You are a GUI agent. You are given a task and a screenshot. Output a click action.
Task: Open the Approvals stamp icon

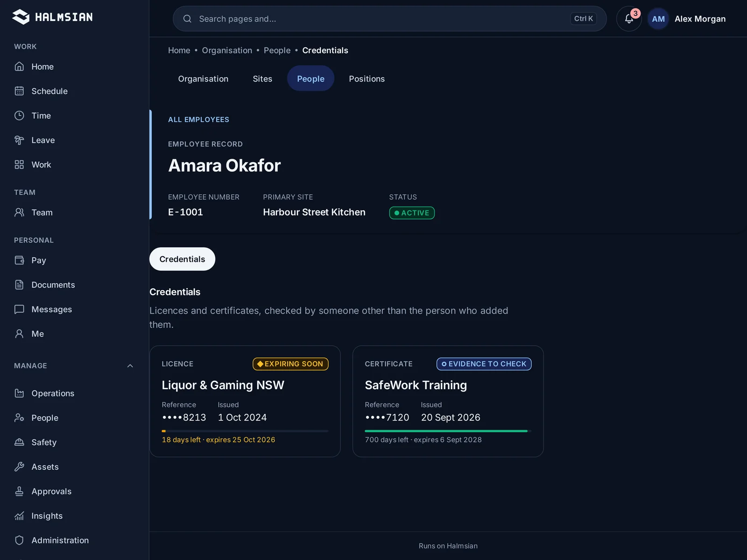click(19, 491)
